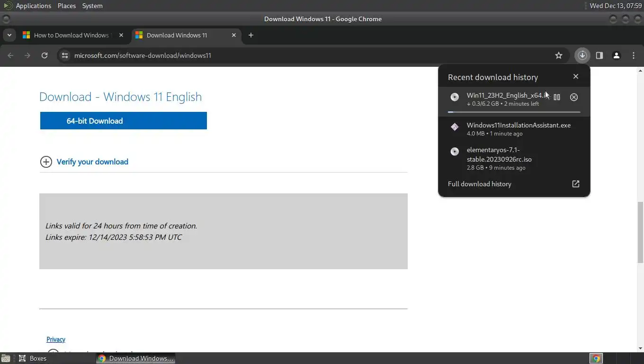644x364 pixels.
Task: Open the Applications menu
Action: tap(33, 6)
